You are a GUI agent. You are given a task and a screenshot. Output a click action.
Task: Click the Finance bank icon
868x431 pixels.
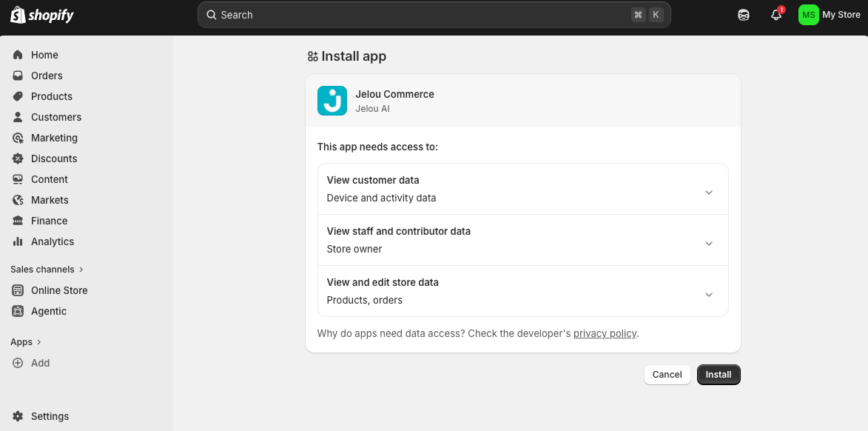click(18, 221)
